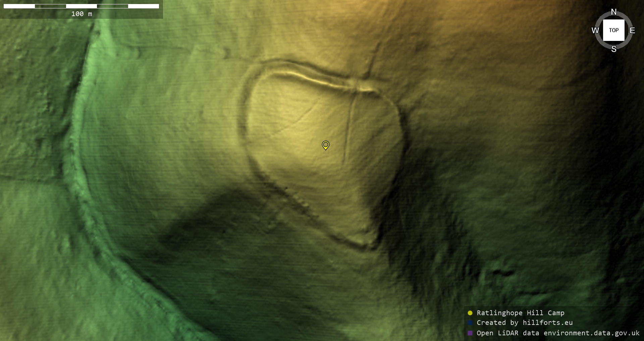This screenshot has height=341, width=644.
Task: Click the S label on the compass
Action: point(613,49)
